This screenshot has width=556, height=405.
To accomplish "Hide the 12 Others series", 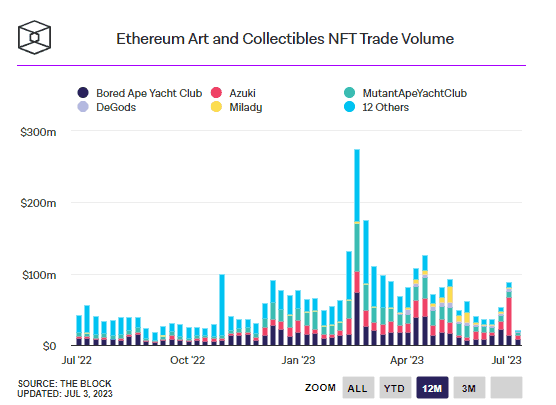I will click(377, 107).
